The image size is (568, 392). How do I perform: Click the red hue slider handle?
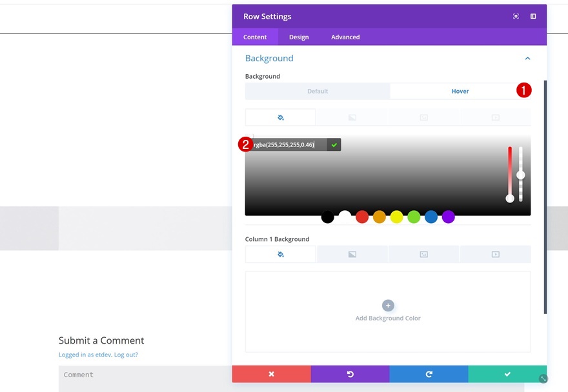point(510,199)
